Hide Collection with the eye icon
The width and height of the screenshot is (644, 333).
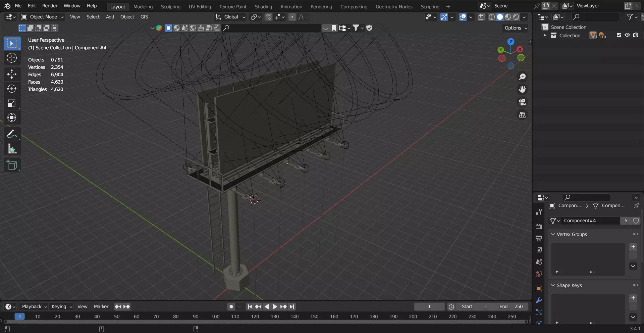click(x=627, y=35)
